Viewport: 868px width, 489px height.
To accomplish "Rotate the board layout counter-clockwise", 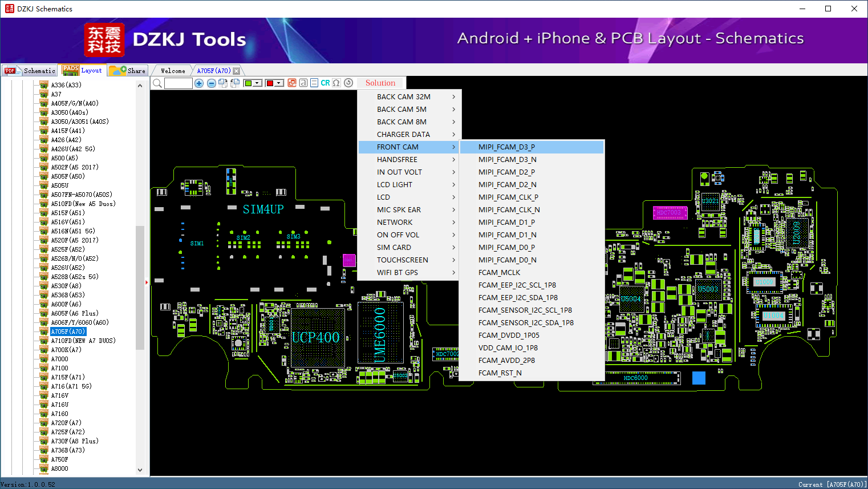I will tap(234, 83).
